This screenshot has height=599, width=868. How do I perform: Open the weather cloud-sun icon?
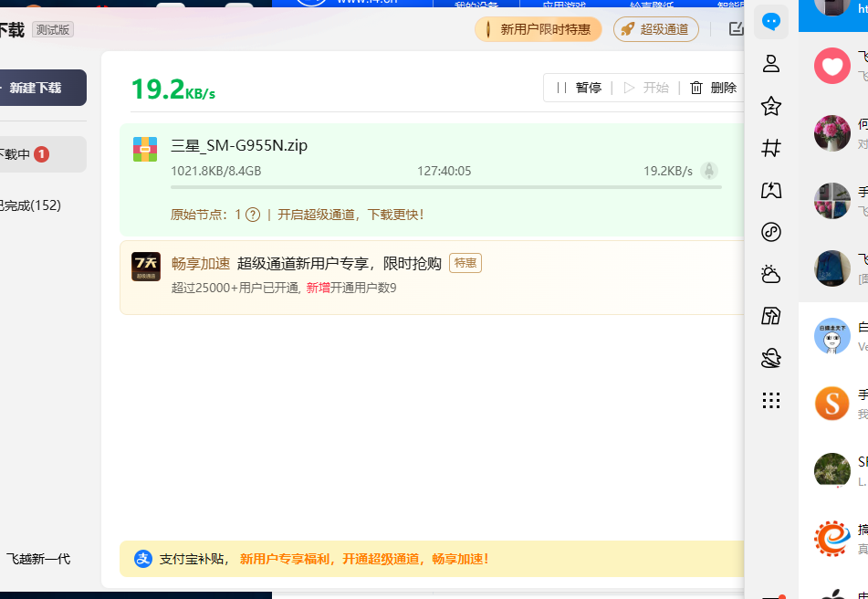tap(771, 274)
